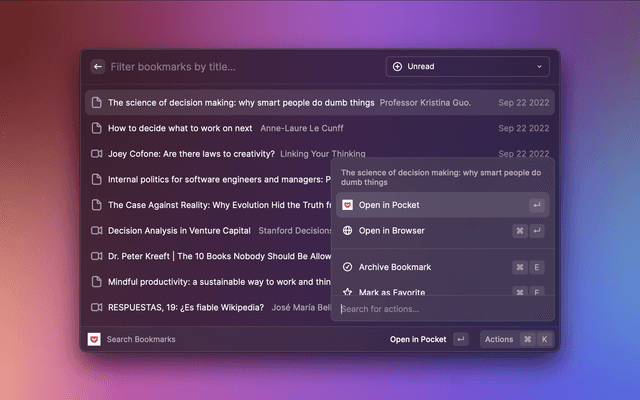640x400 pixels.
Task: Click the checkmark icon for Archive Bookmark
Action: click(347, 267)
